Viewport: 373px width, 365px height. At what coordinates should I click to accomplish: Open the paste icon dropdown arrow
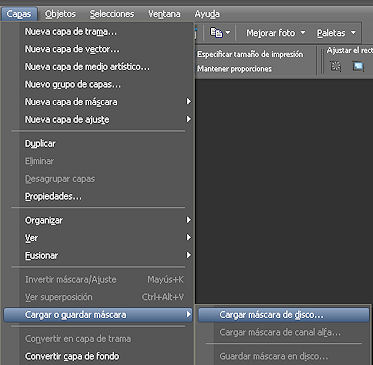228,33
